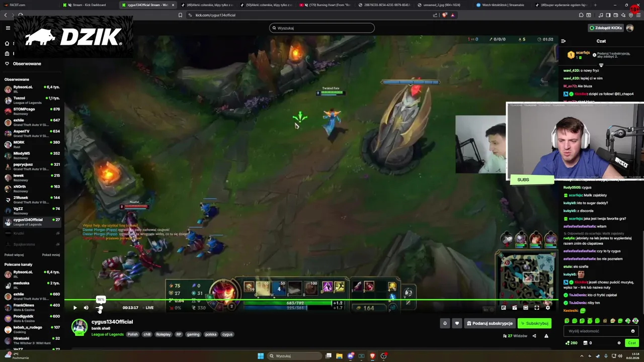Image resolution: width=644 pixels, height=362 pixels.
Task: Click the kick.com address bar URL
Action: [215, 15]
